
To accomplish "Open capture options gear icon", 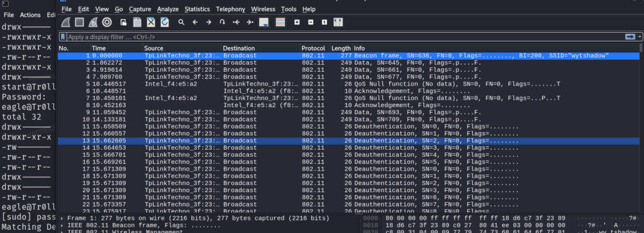I will (107, 22).
